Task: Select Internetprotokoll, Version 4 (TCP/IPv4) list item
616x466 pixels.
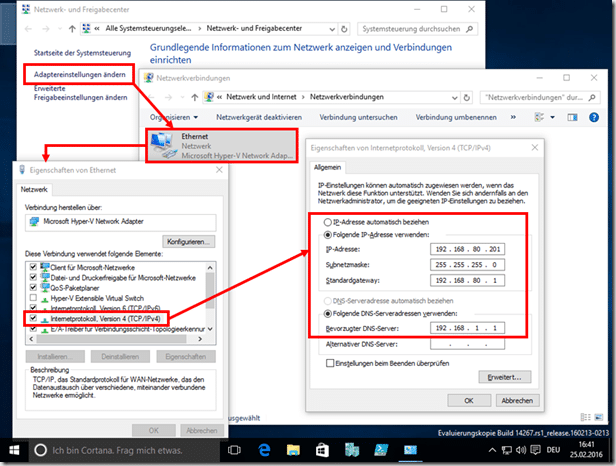Action: [105, 319]
